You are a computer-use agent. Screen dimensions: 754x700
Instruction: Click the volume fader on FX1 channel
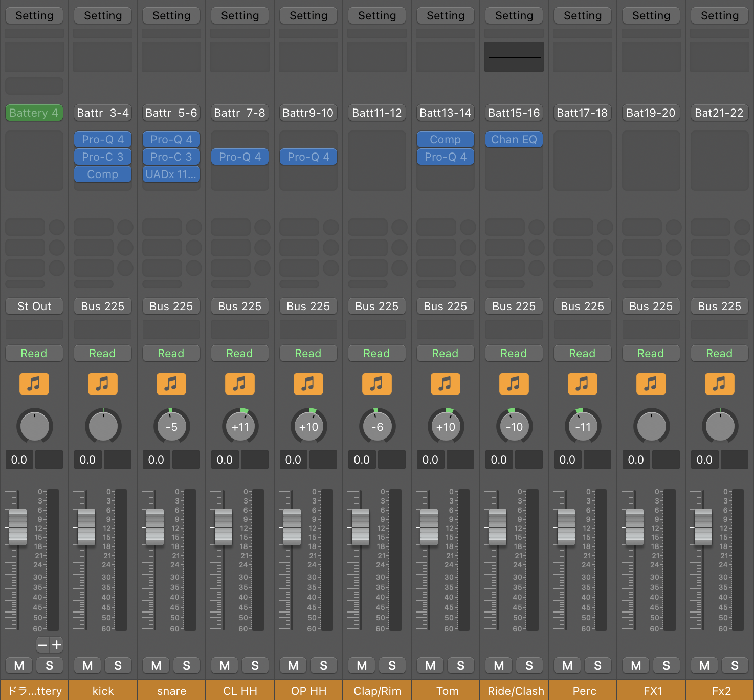pos(635,527)
